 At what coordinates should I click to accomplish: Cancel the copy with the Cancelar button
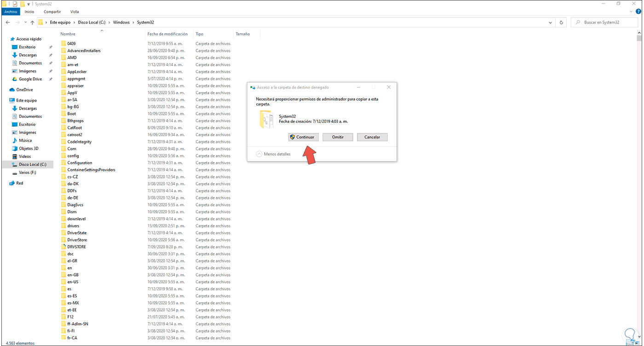pos(372,137)
